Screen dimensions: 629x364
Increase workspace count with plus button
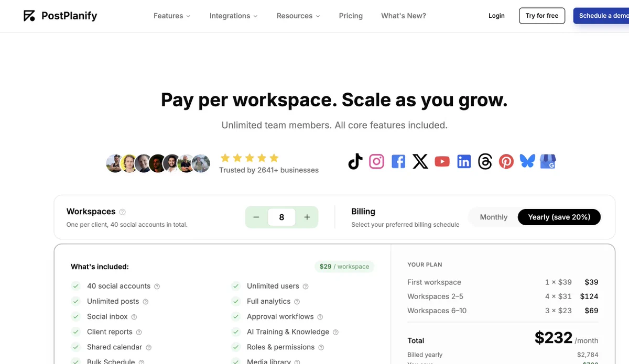pyautogui.click(x=307, y=217)
